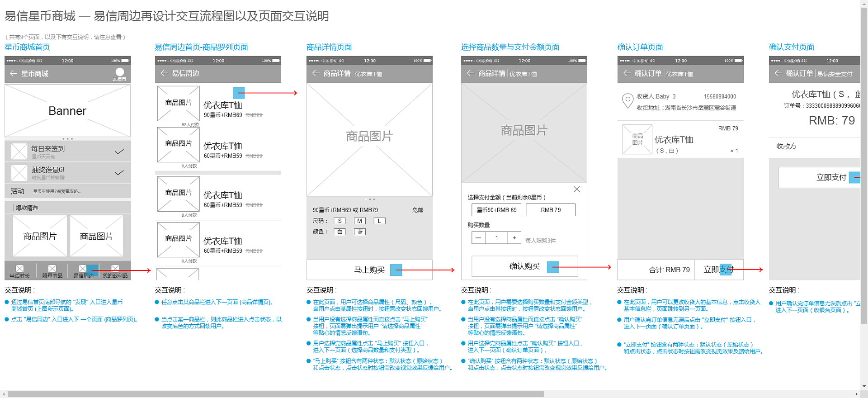
Task: Tap the icon in the 抽奖谁最6! row
Action: 19,173
